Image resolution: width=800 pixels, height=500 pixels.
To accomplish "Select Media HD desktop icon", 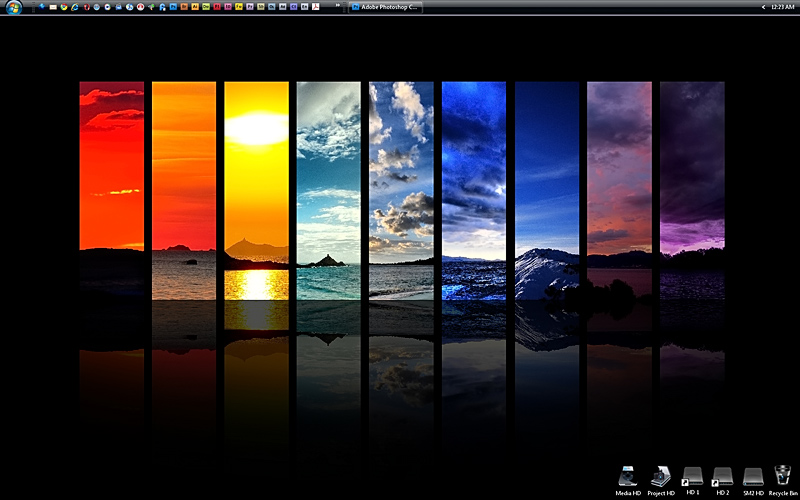I will 628,481.
